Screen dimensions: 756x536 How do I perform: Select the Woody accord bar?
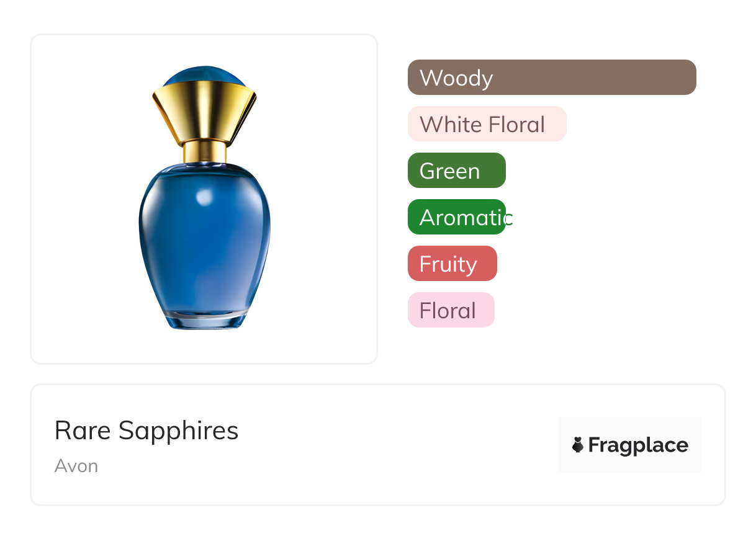(x=551, y=78)
